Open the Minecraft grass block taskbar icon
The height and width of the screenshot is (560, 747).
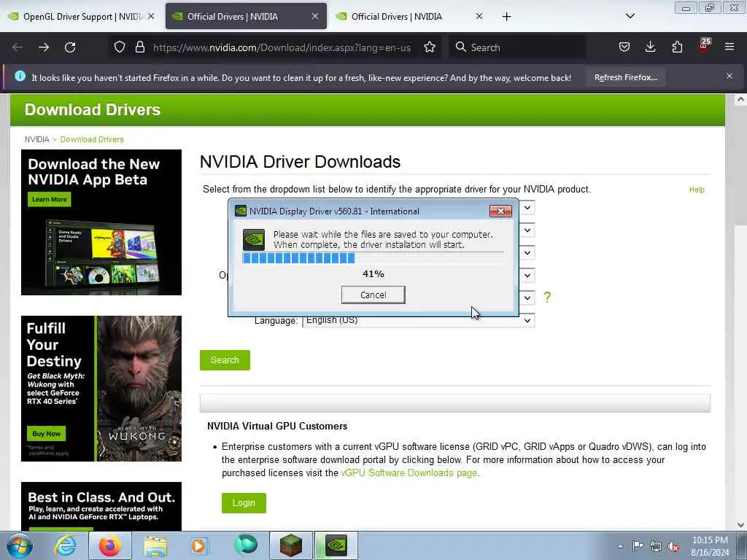pyautogui.click(x=290, y=545)
